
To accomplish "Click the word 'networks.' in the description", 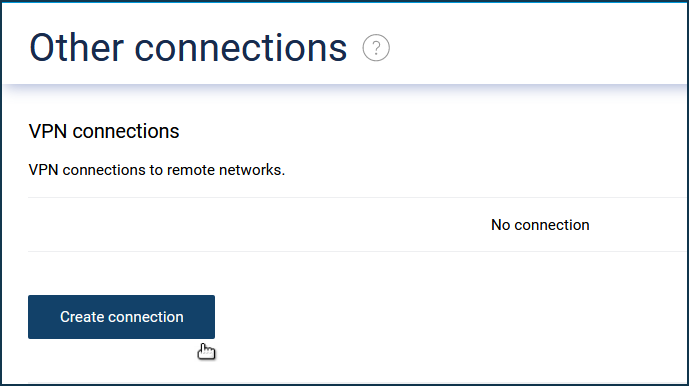I will (x=252, y=170).
